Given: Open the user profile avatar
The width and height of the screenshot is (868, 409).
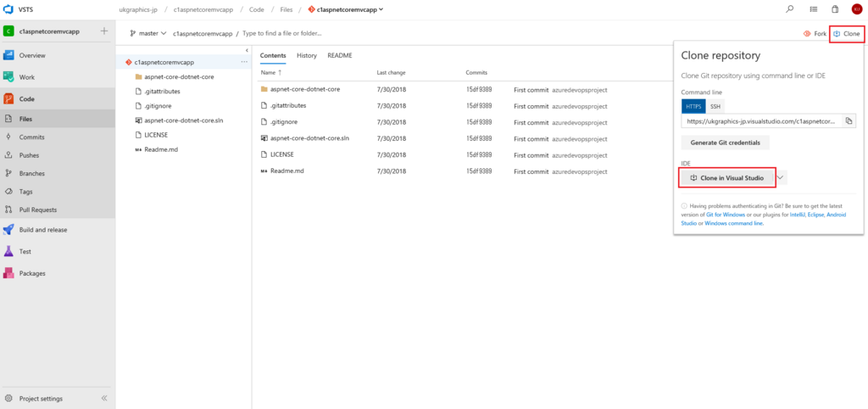Looking at the screenshot, I should pos(857,9).
